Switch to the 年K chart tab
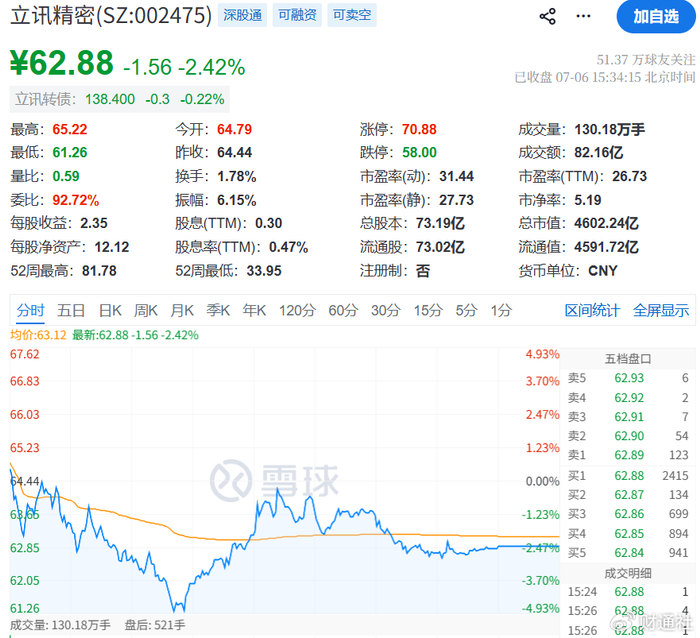 point(254,310)
